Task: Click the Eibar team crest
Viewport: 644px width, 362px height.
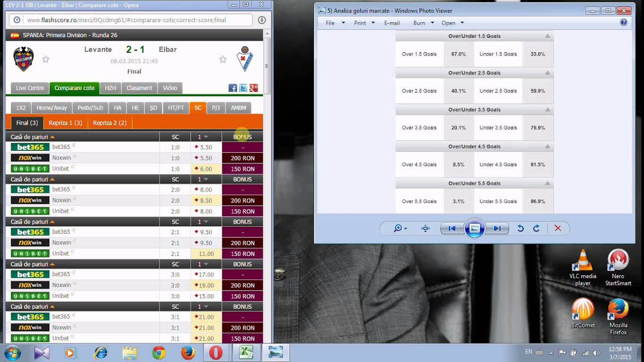Action: point(245,59)
